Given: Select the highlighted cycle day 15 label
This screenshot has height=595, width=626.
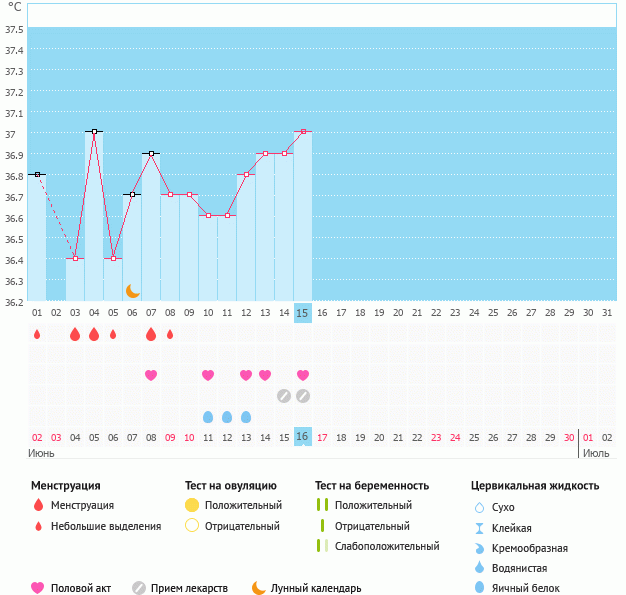Looking at the screenshot, I should click(303, 313).
